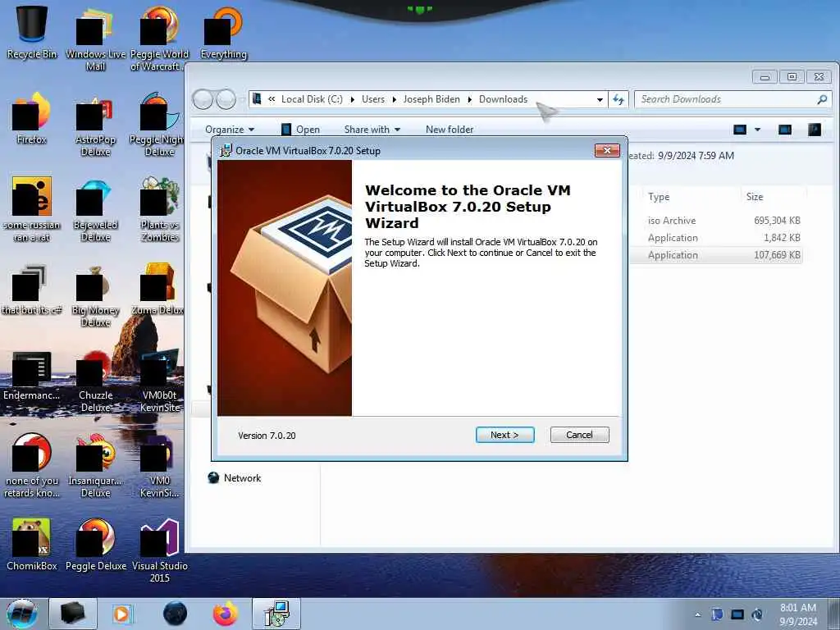Click the Explorer Forward navigation button
Image resolution: width=840 pixels, height=630 pixels.
tap(226, 99)
